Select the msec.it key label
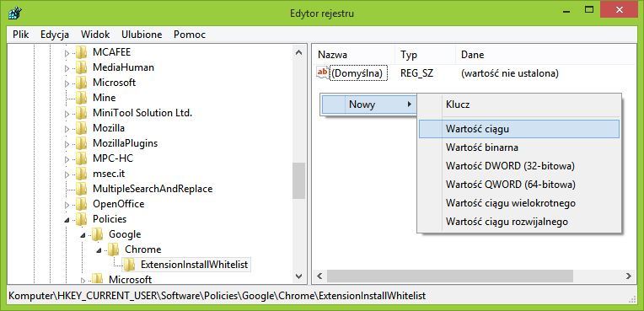Screen dimensions: 644x311 (109, 174)
